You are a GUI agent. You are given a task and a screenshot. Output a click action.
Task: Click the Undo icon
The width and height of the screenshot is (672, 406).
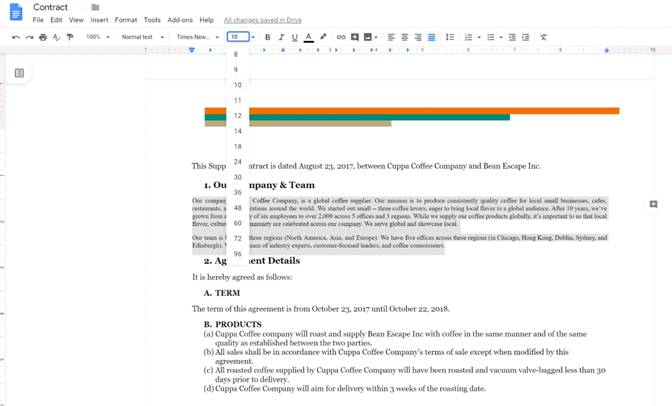16,37
